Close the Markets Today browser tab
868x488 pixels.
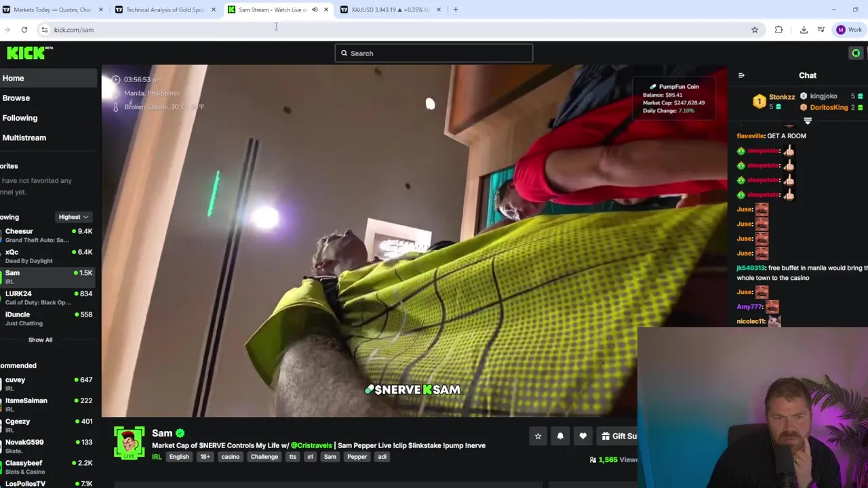click(101, 9)
